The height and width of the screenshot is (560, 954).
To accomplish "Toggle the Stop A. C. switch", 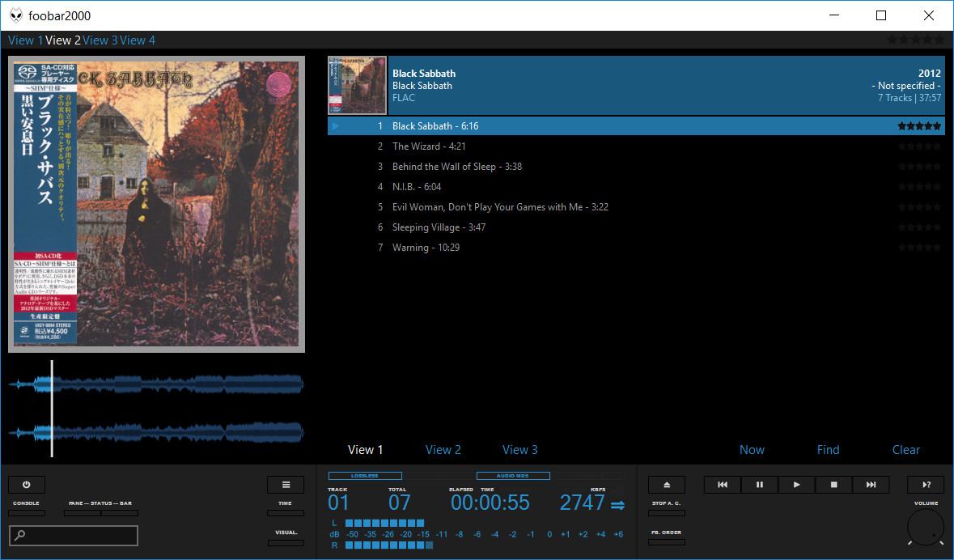I will tap(666, 513).
